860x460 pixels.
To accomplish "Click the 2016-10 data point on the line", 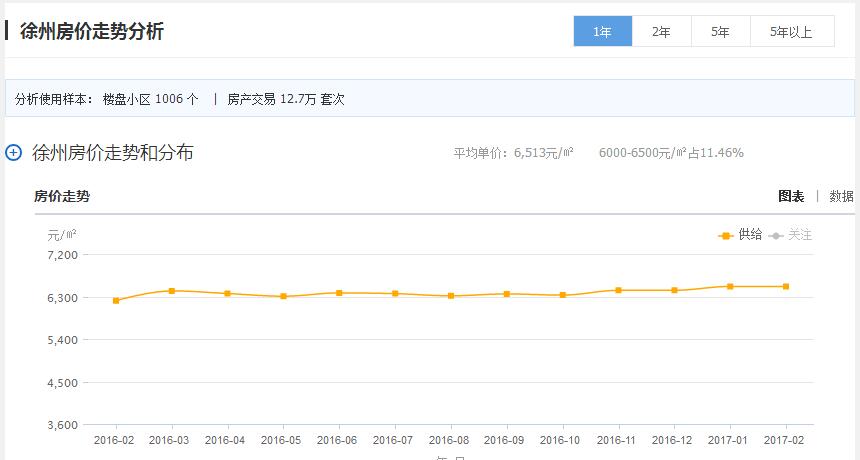I will [563, 295].
